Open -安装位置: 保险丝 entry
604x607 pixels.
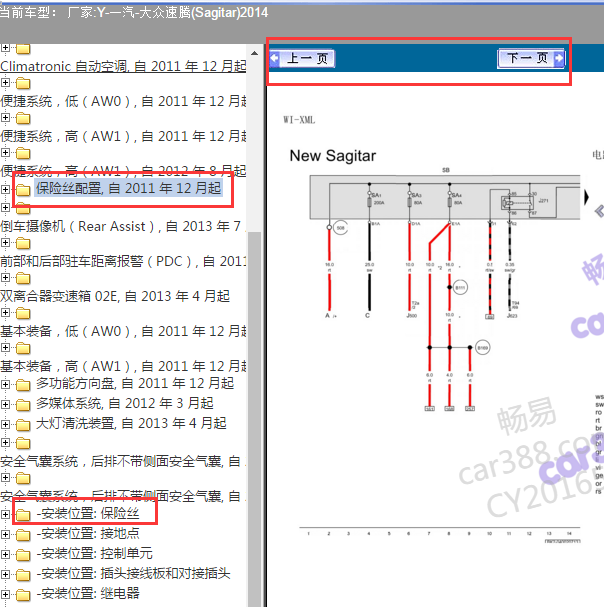(x=88, y=514)
